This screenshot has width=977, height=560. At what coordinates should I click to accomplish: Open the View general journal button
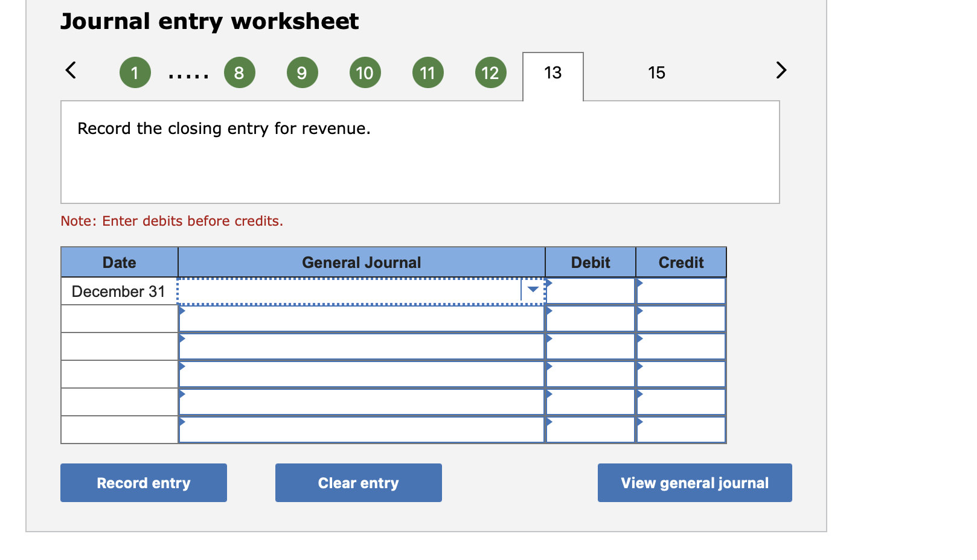coord(694,483)
